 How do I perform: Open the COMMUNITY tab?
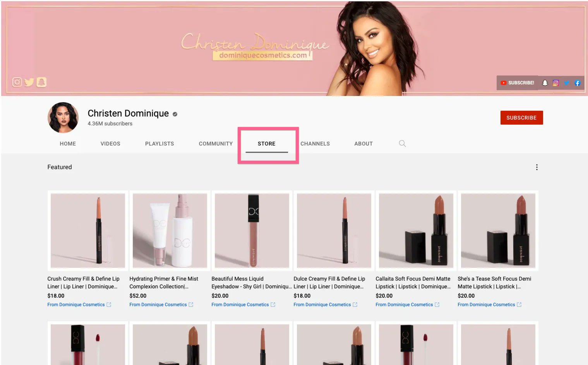[x=216, y=144]
